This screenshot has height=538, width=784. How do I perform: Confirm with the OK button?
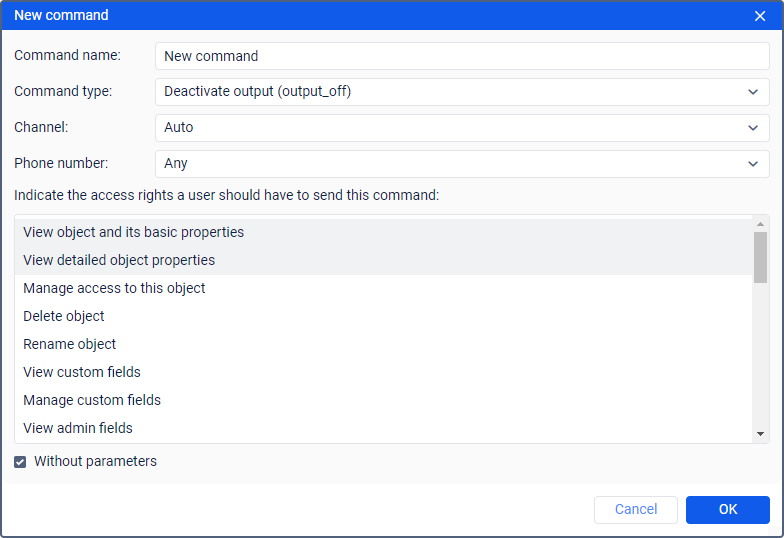click(727, 510)
